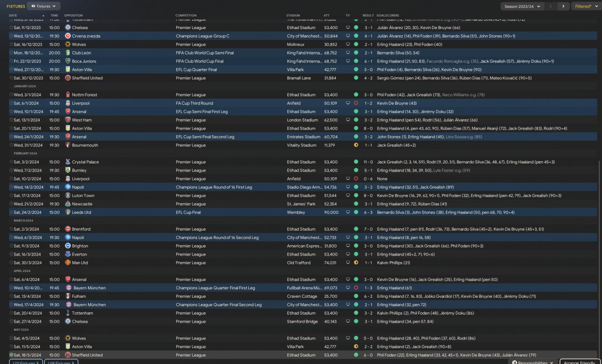602x364 pixels.
Task: Click the Everton club badge
Action: tap(68, 255)
